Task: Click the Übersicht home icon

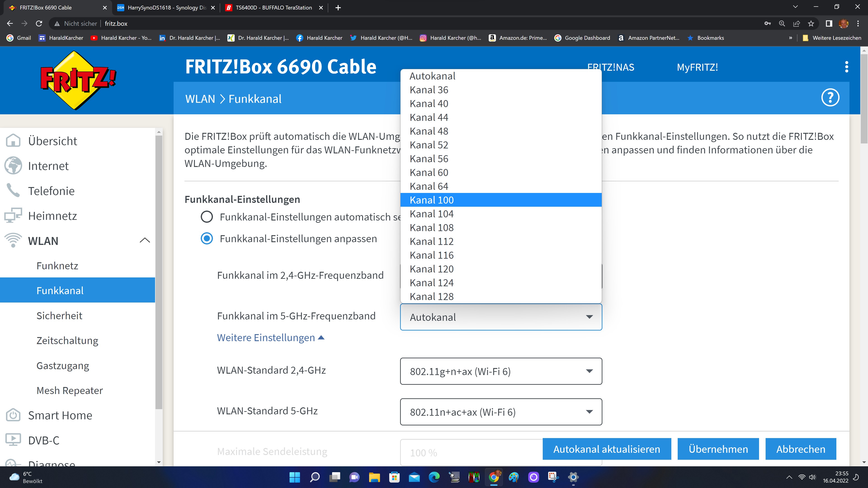Action: (14, 141)
